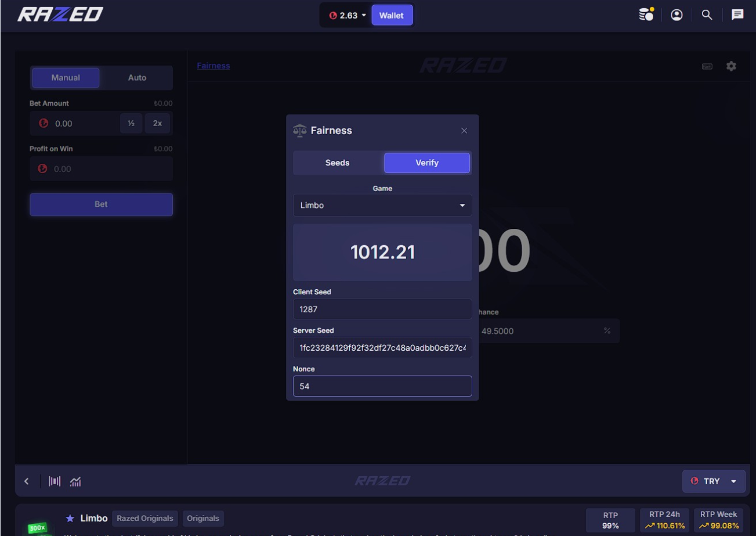The image size is (756, 536).
Task: Open the Originals category tag
Action: (x=203, y=518)
